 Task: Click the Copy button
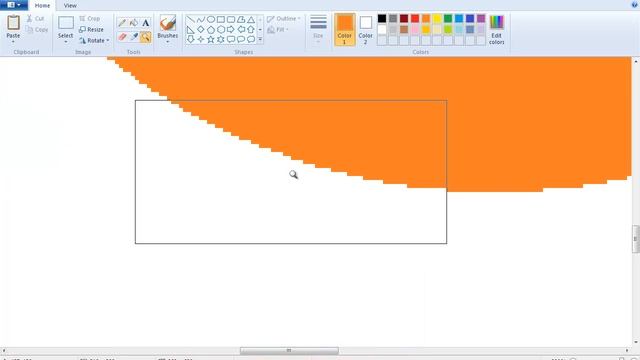(x=37, y=30)
